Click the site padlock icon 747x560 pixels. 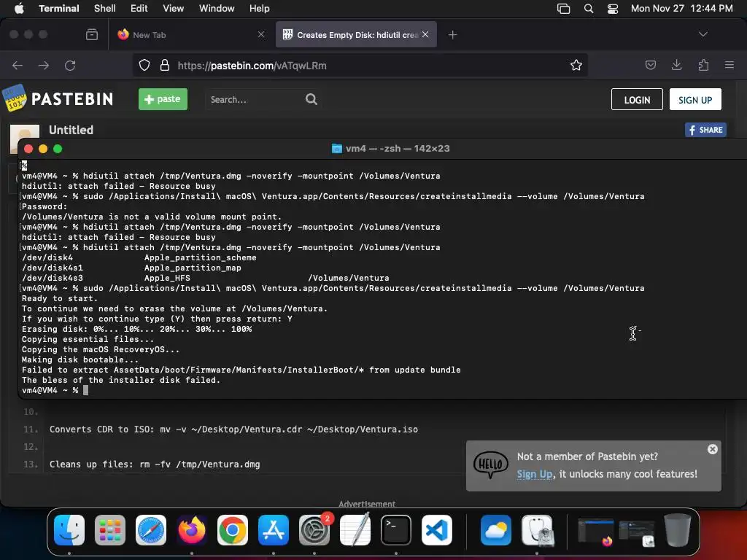tap(165, 65)
